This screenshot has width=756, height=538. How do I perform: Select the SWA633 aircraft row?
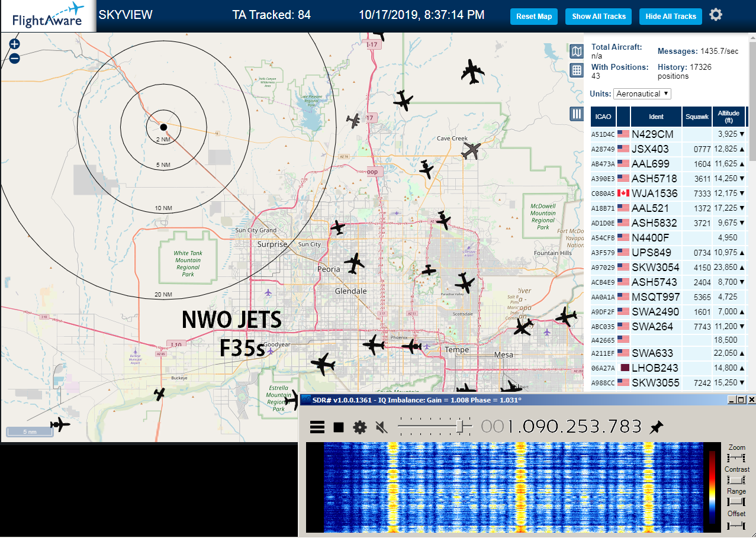point(669,353)
